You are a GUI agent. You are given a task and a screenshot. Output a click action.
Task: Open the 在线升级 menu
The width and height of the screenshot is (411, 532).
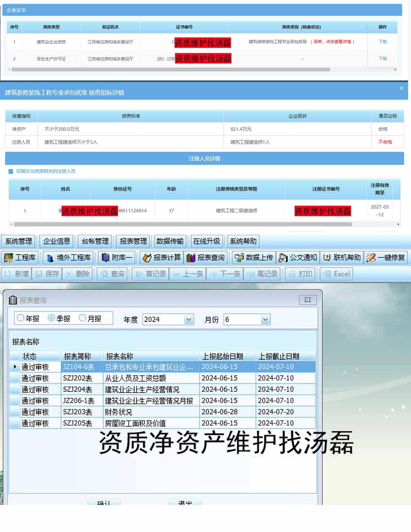207,241
